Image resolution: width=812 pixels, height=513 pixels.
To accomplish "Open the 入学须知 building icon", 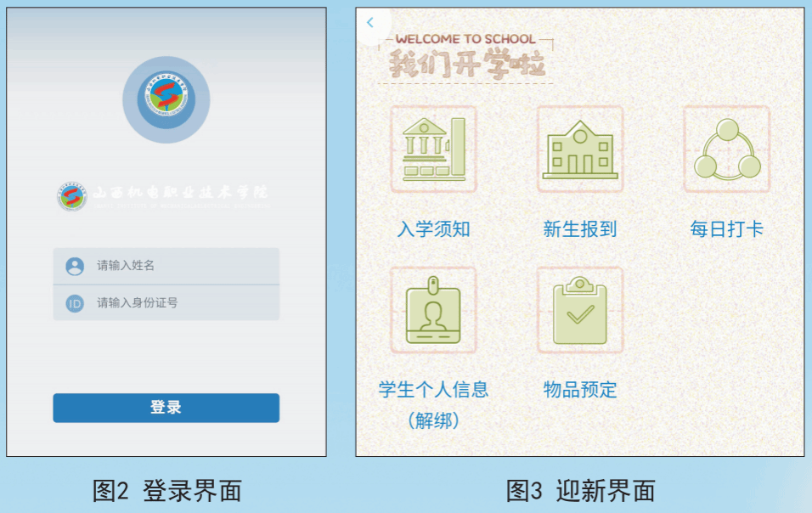I will (433, 149).
